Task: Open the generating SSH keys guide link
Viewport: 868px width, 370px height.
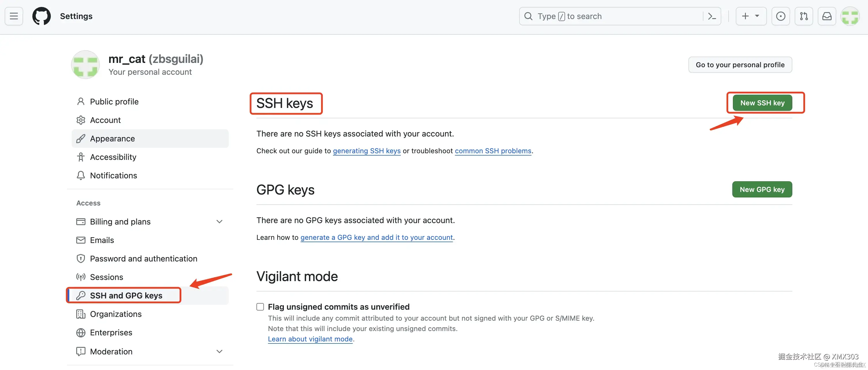Action: [x=367, y=151]
